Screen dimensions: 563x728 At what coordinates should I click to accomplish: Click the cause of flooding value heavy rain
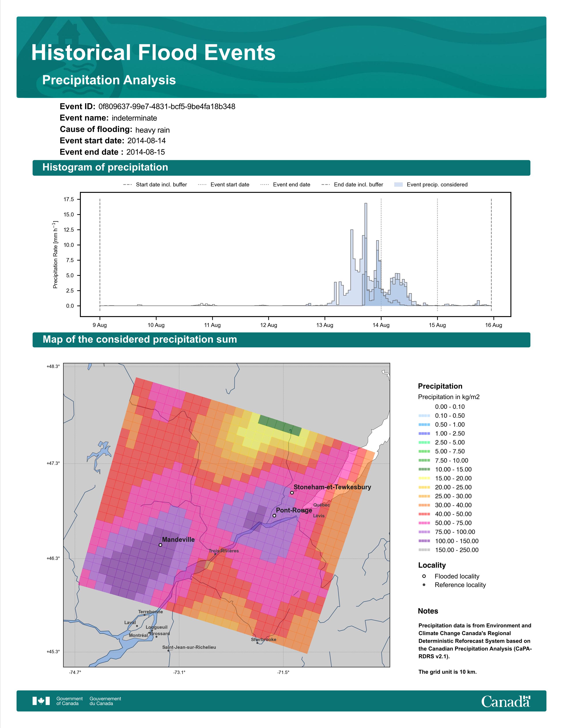[x=152, y=130]
